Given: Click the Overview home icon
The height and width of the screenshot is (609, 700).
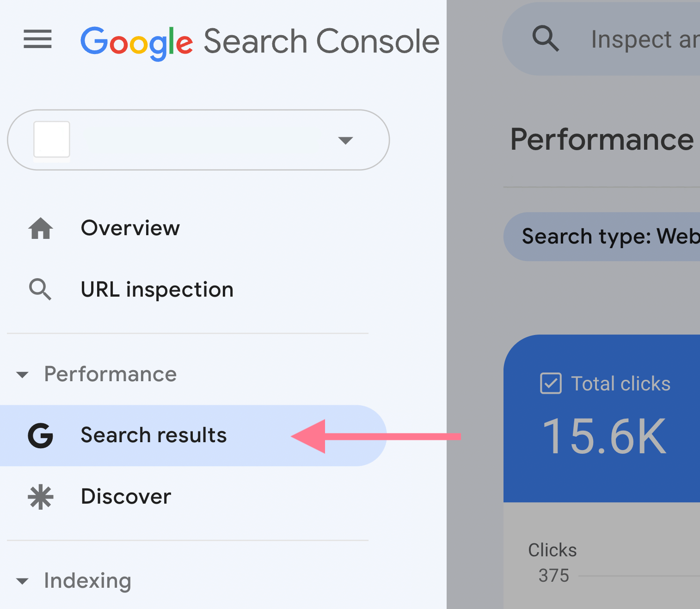Looking at the screenshot, I should (x=41, y=228).
